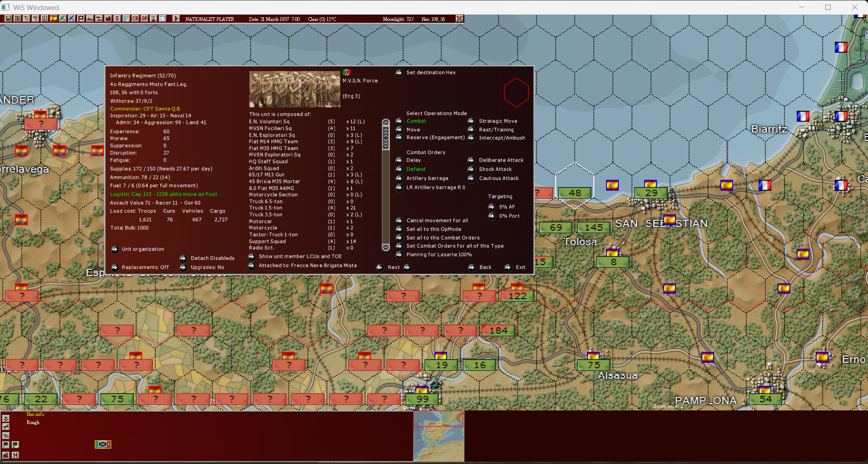Open the notes list toolbar icon

(x=17, y=19)
